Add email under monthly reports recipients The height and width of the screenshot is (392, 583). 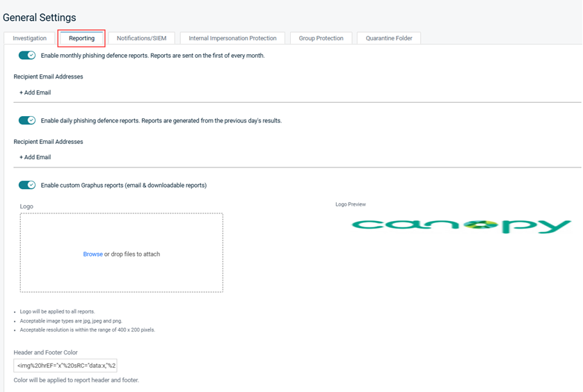click(x=35, y=92)
